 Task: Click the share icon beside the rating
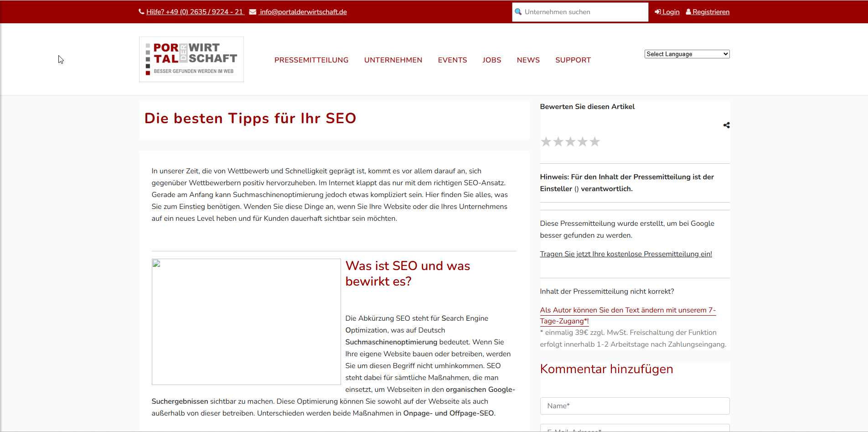point(726,125)
